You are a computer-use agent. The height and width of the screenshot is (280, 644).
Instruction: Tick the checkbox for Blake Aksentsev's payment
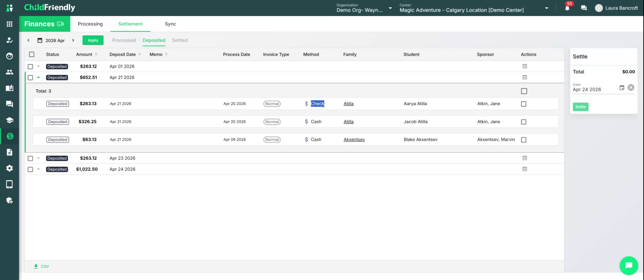point(524,140)
